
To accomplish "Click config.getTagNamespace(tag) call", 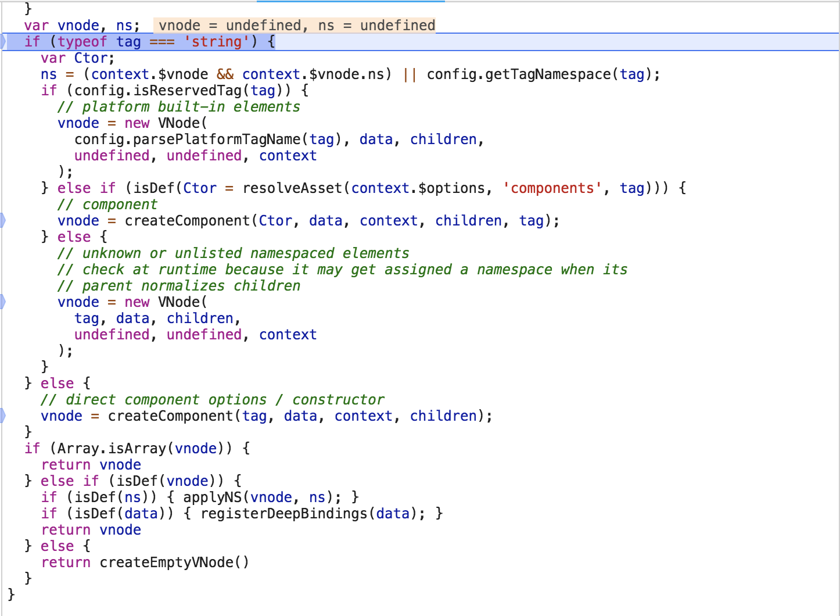I will (539, 74).
